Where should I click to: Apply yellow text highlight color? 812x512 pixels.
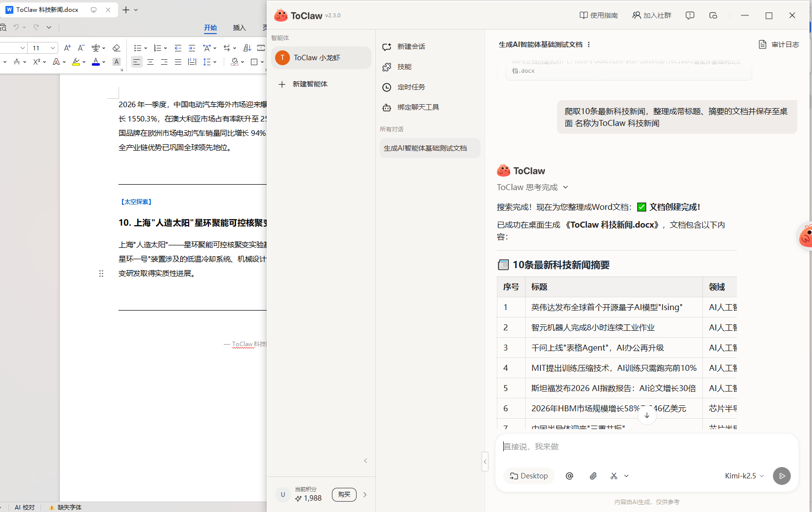[76, 62]
